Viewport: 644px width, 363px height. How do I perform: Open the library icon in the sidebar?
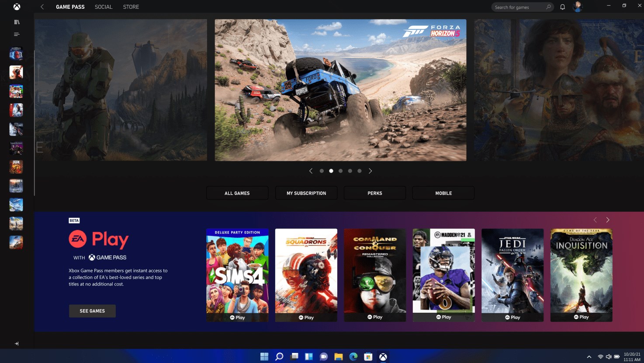(x=17, y=22)
